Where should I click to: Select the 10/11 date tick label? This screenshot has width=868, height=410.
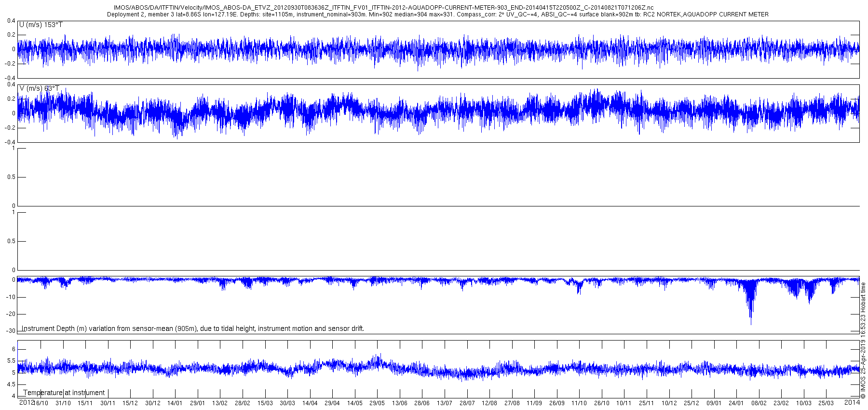point(624,403)
